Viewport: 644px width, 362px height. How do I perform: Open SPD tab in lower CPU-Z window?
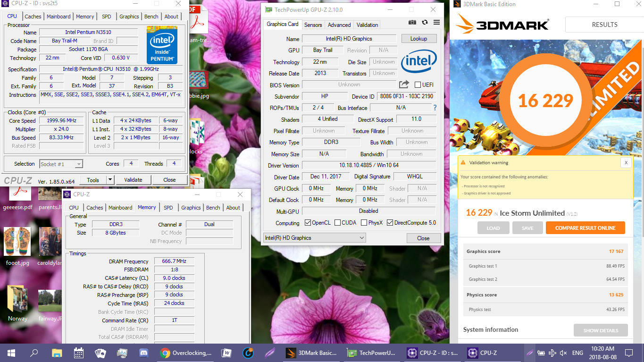[x=168, y=208]
